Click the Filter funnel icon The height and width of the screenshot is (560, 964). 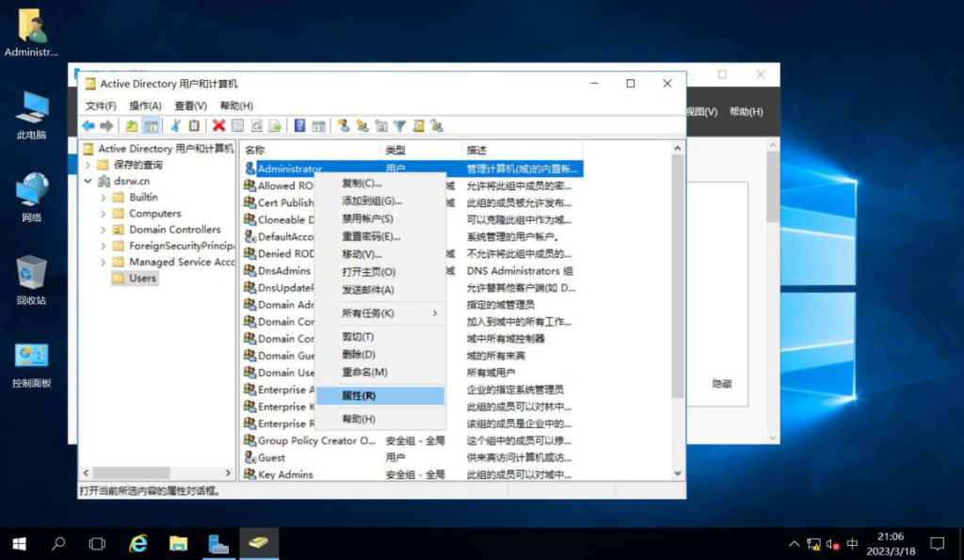click(x=399, y=126)
